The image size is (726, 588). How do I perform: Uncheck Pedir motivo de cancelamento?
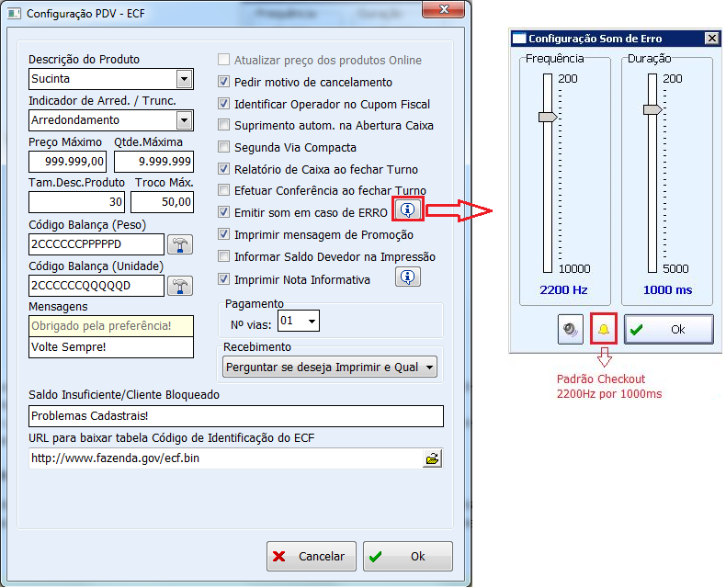coord(223,82)
